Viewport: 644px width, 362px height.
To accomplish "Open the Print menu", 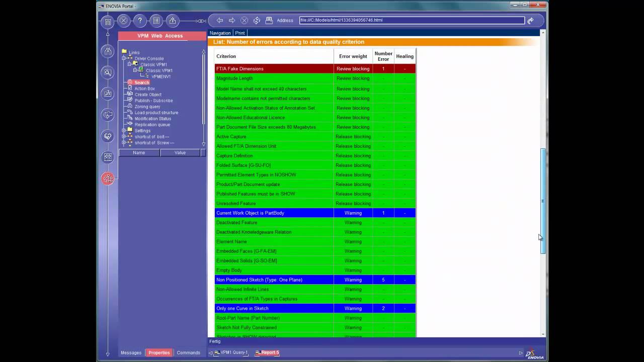I will coord(240,33).
